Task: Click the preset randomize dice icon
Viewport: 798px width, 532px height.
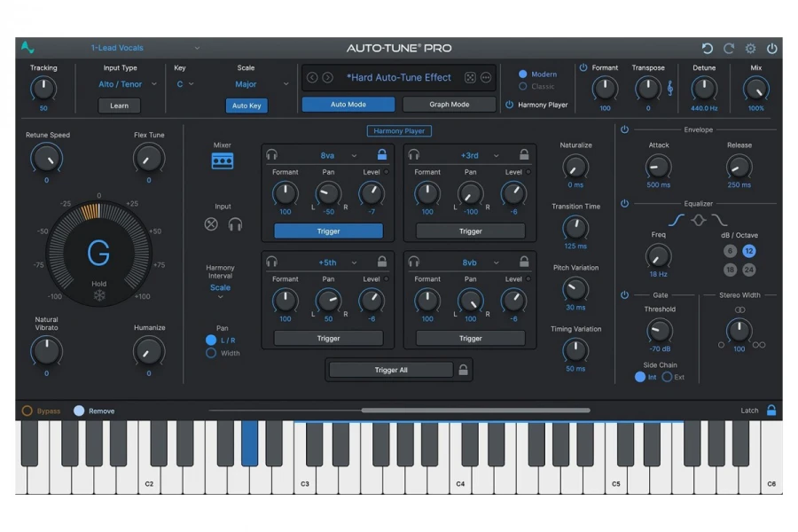Action: click(x=470, y=77)
